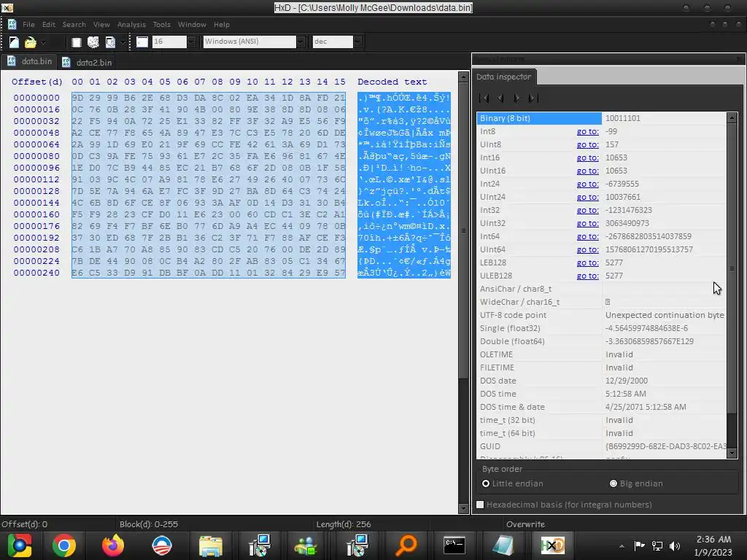The height and width of the screenshot is (560, 747).
Task: Open the Windows messenger people icon in taskbar
Action: click(x=306, y=545)
